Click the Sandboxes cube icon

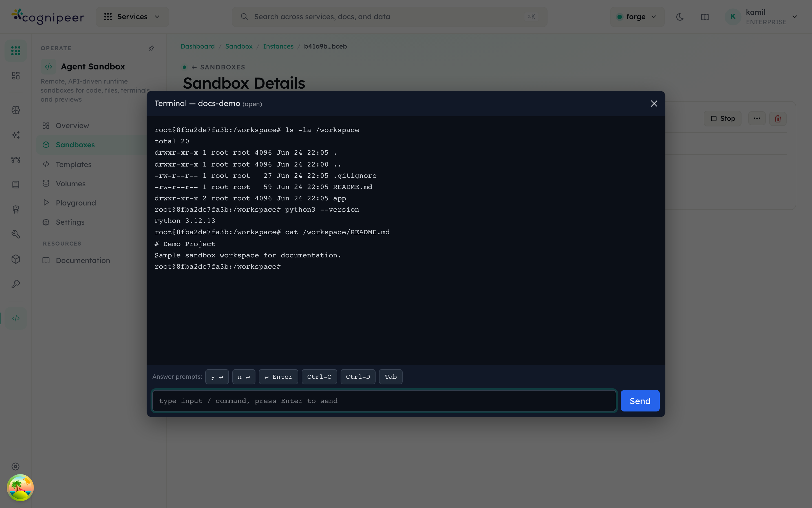tap(46, 145)
